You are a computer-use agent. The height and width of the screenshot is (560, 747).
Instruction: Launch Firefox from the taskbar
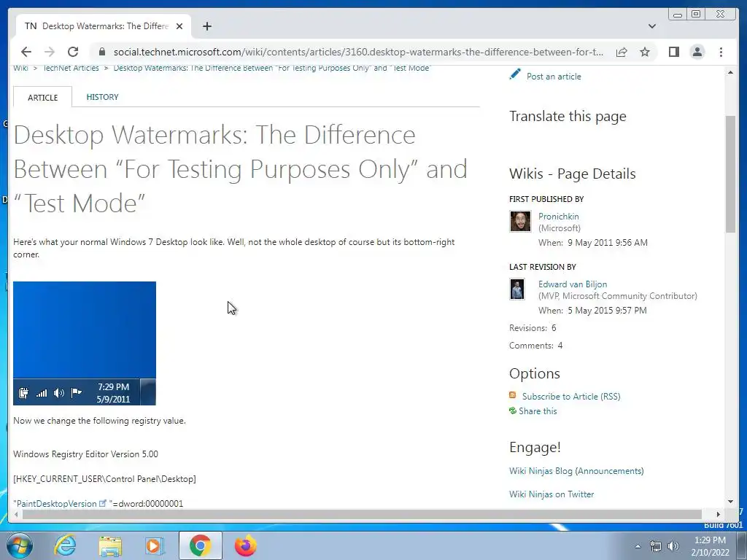(245, 545)
